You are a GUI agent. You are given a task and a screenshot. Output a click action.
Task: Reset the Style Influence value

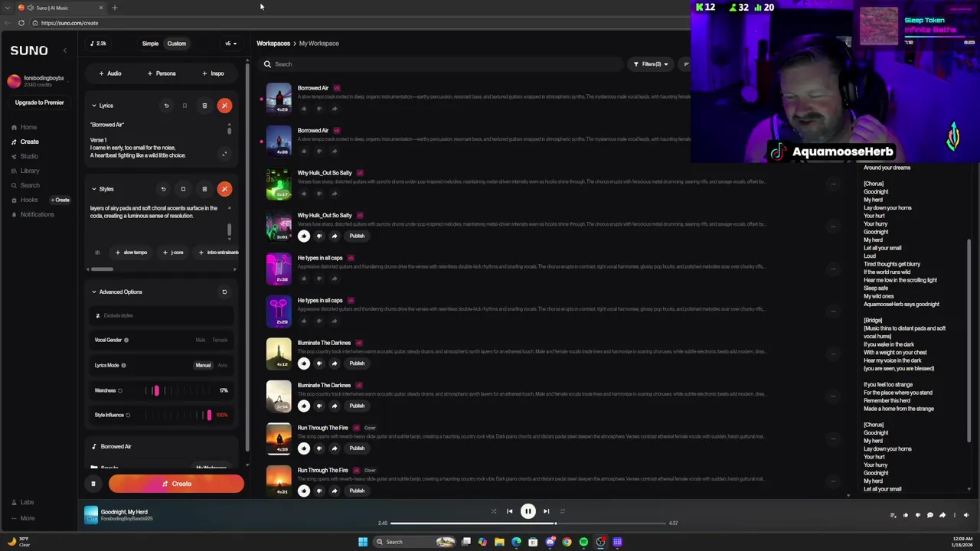pos(128,415)
